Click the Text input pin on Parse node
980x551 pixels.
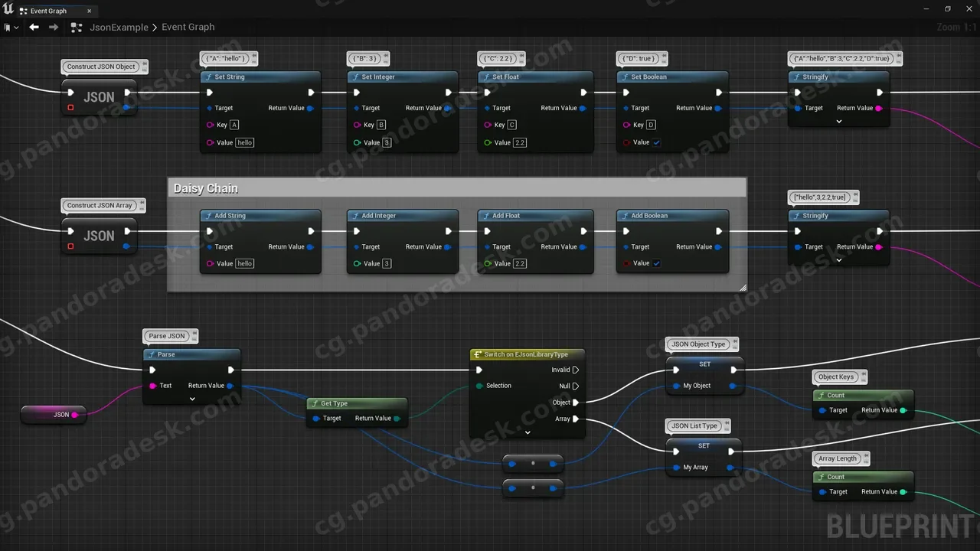[x=153, y=386]
